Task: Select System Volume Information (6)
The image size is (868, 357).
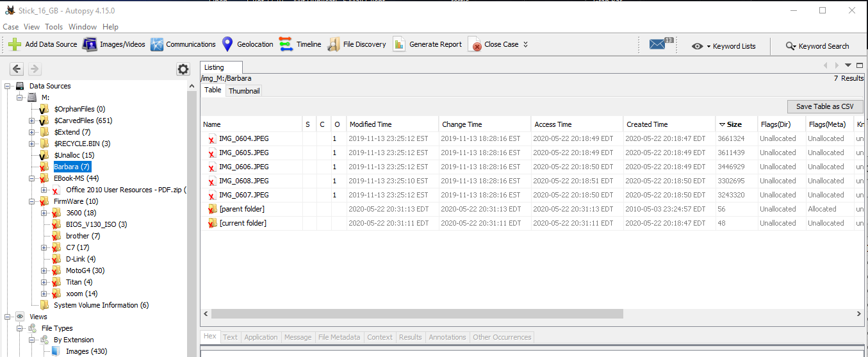Action: point(101,305)
